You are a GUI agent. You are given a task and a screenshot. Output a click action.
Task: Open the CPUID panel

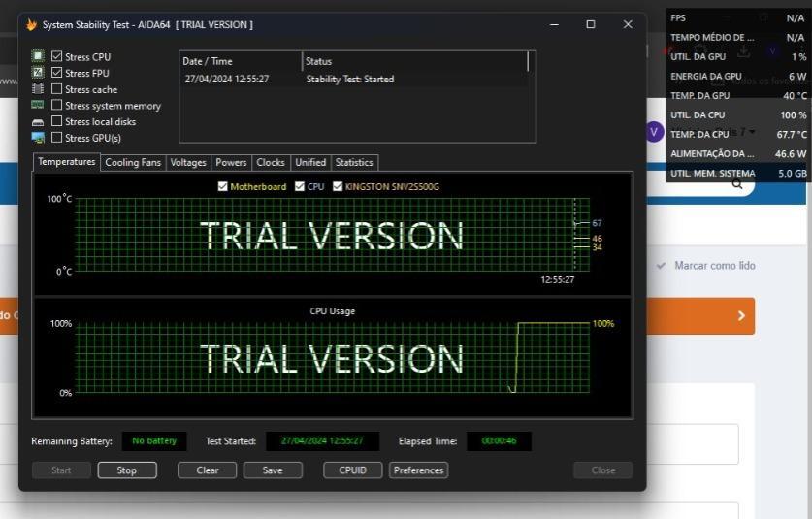pyautogui.click(x=353, y=470)
